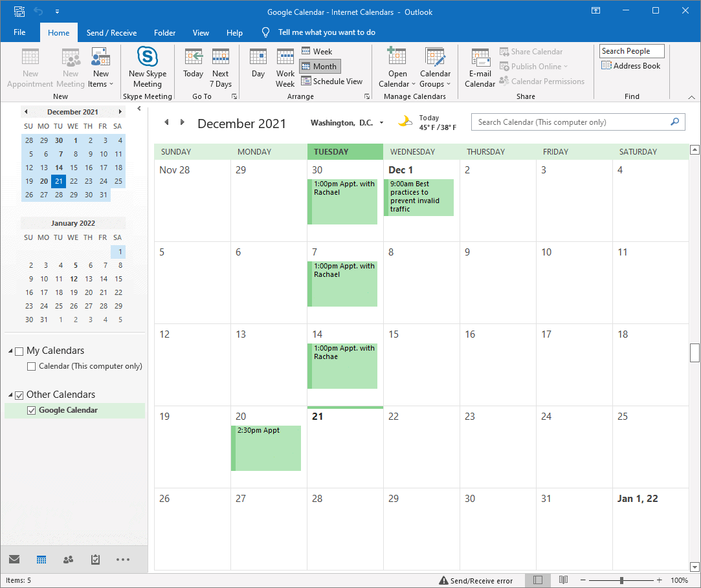This screenshot has height=588, width=701.
Task: Switch to the Mail pane icon
Action: coord(14,559)
